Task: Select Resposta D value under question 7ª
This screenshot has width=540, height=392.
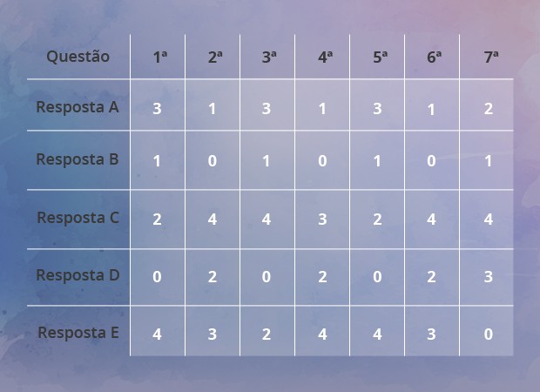Action: 489,276
